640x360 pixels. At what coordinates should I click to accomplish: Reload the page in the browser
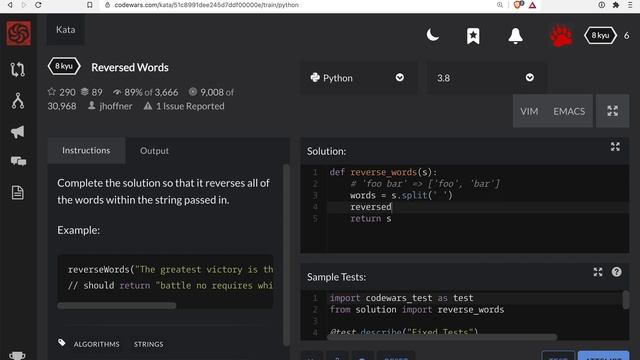click(x=38, y=5)
